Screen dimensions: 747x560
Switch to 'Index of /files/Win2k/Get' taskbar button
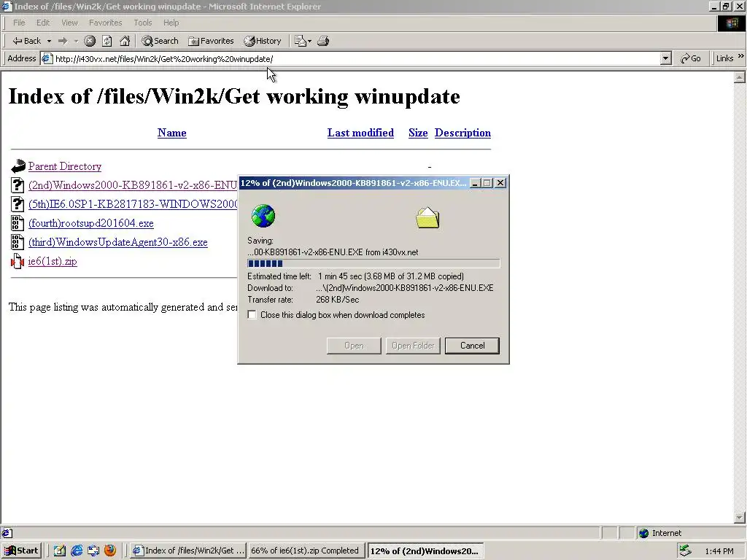point(189,551)
